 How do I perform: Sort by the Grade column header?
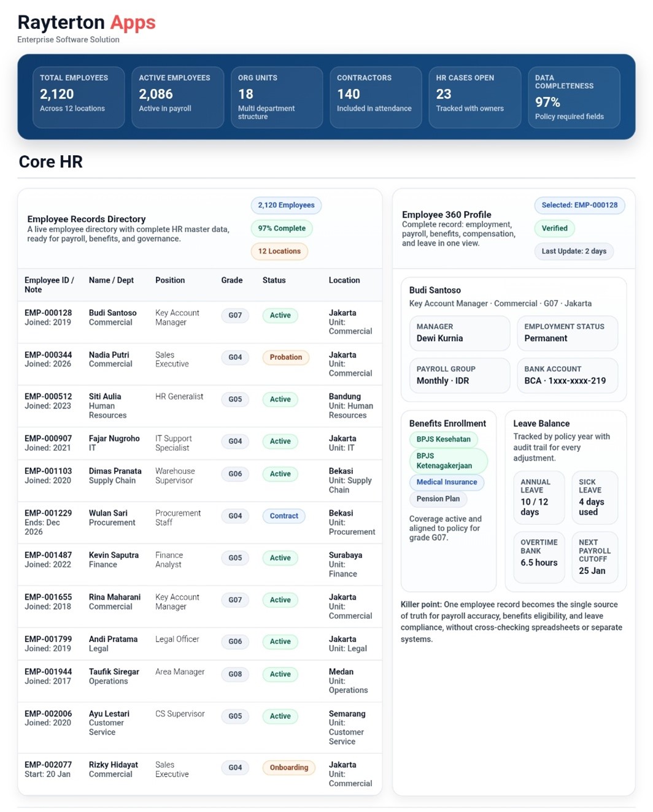tap(231, 280)
